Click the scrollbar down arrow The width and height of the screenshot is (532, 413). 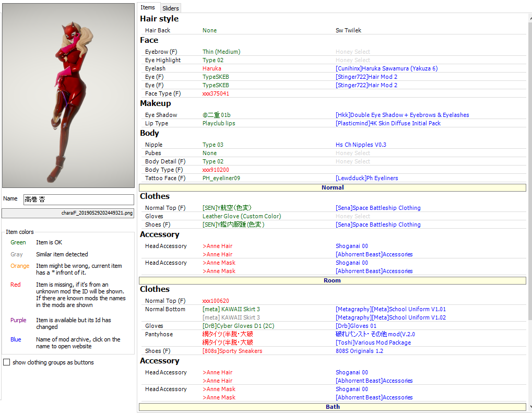(529, 406)
